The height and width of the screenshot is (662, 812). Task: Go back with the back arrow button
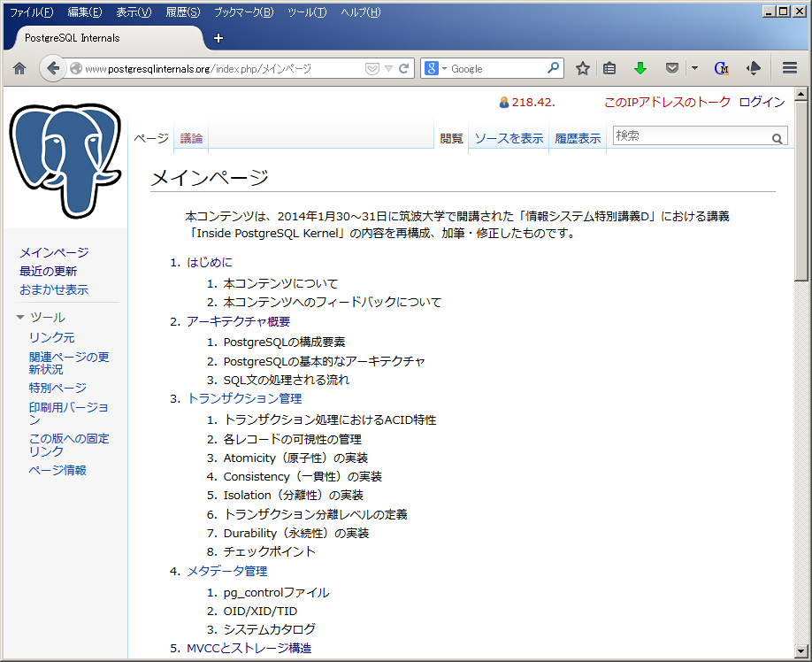click(x=52, y=68)
